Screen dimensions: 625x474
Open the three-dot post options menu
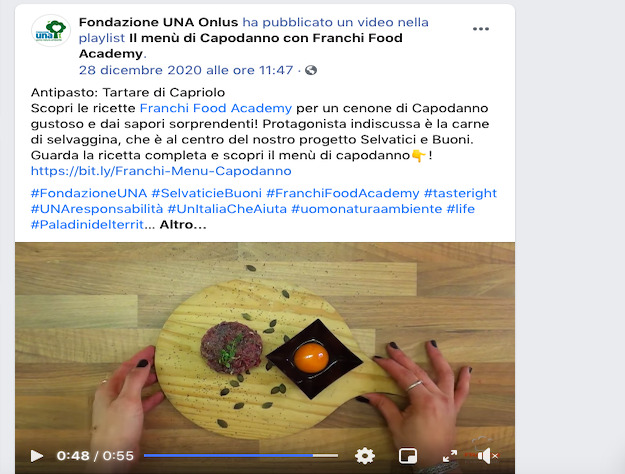pyautogui.click(x=481, y=29)
